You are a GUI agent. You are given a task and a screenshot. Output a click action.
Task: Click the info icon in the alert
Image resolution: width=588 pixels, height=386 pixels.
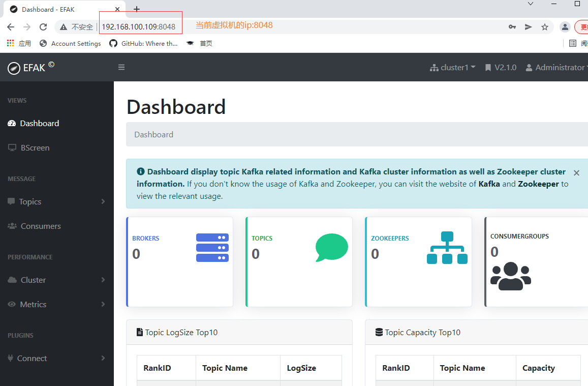(x=141, y=171)
